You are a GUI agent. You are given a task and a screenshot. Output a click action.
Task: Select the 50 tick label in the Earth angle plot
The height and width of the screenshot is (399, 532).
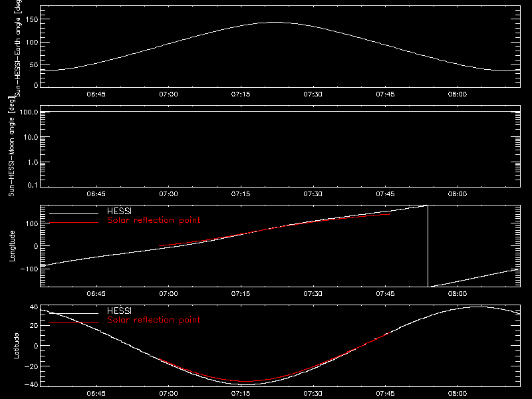pos(34,65)
